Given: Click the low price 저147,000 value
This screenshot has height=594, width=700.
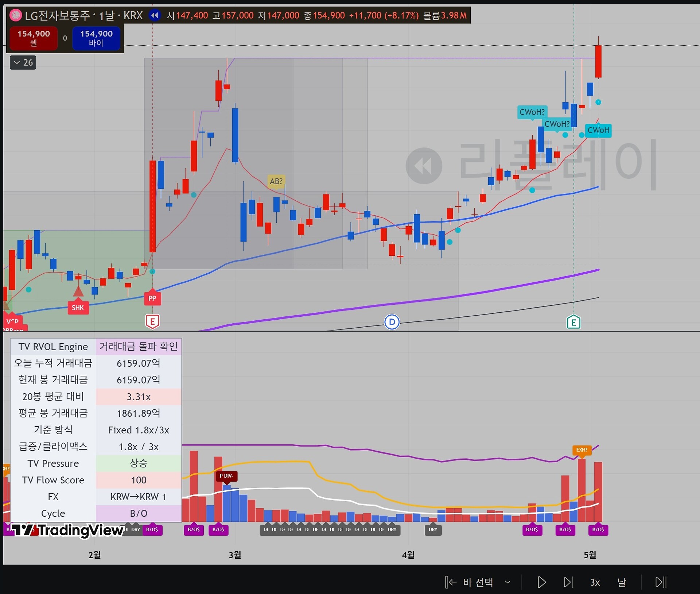Looking at the screenshot, I should tap(279, 15).
